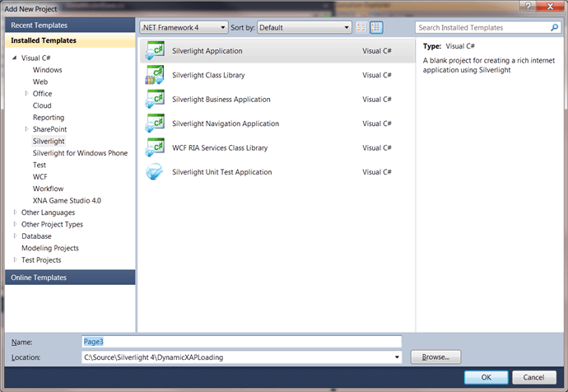Expand the Database tree node
568x392 pixels.
(15, 236)
